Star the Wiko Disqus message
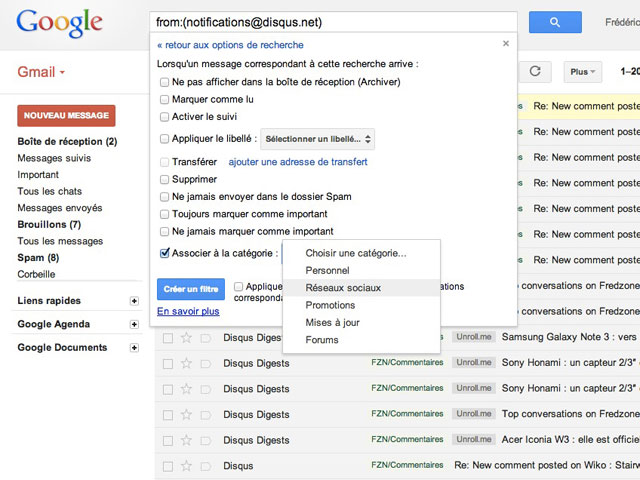Image resolution: width=640 pixels, height=480 pixels. [x=186, y=466]
